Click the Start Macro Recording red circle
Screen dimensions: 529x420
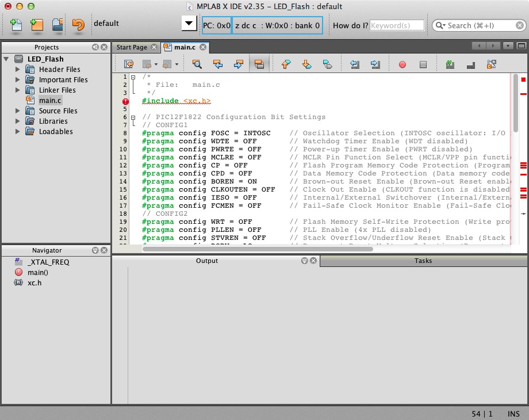pyautogui.click(x=402, y=64)
